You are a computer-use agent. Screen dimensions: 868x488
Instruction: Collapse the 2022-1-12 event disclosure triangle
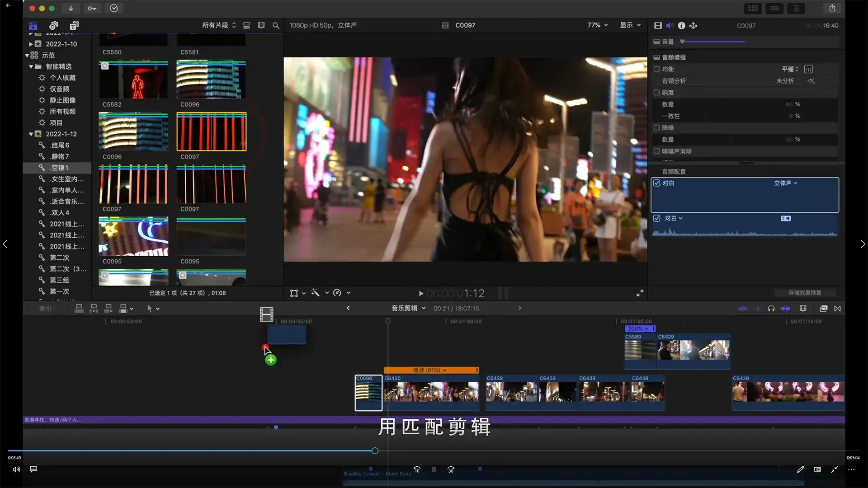pyautogui.click(x=31, y=134)
